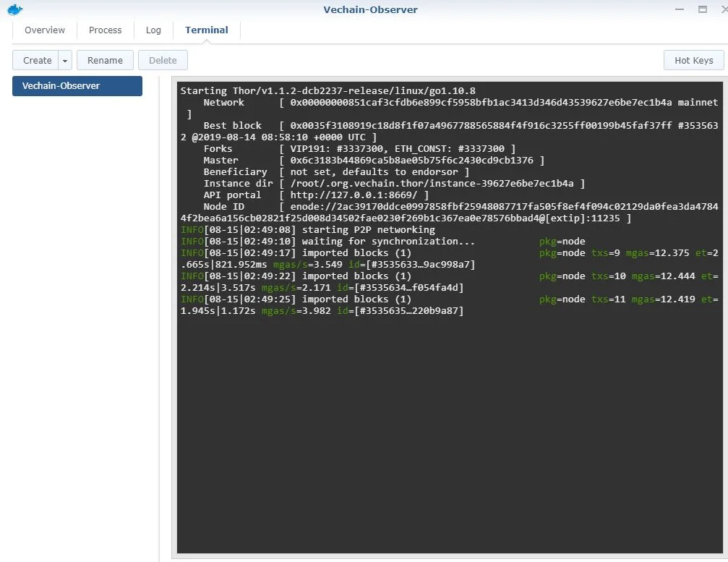Click the Vechain-Observer window title text
This screenshot has width=728, height=562.
coord(370,10)
